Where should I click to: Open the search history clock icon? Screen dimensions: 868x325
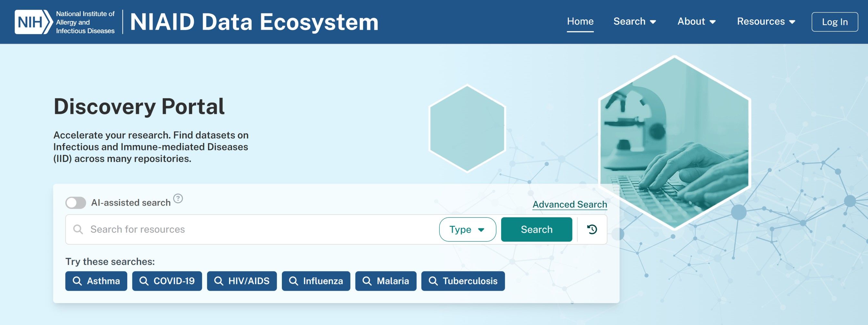592,229
